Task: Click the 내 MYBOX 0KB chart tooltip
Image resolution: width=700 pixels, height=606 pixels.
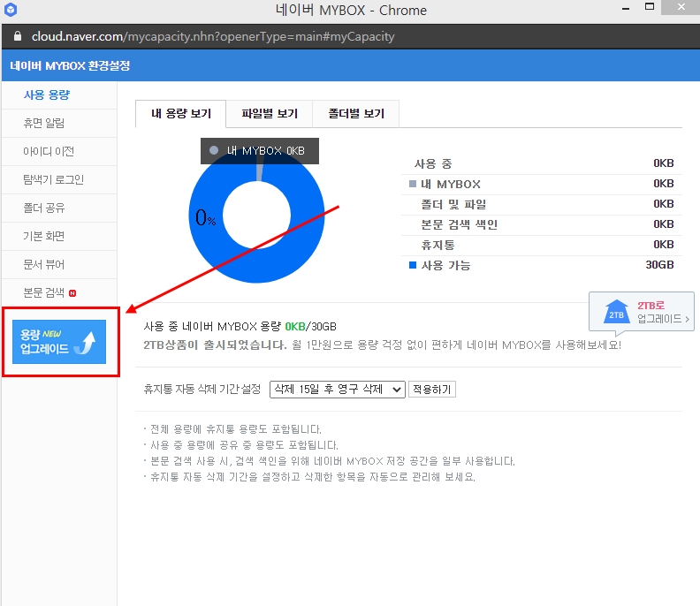Action: [x=259, y=151]
